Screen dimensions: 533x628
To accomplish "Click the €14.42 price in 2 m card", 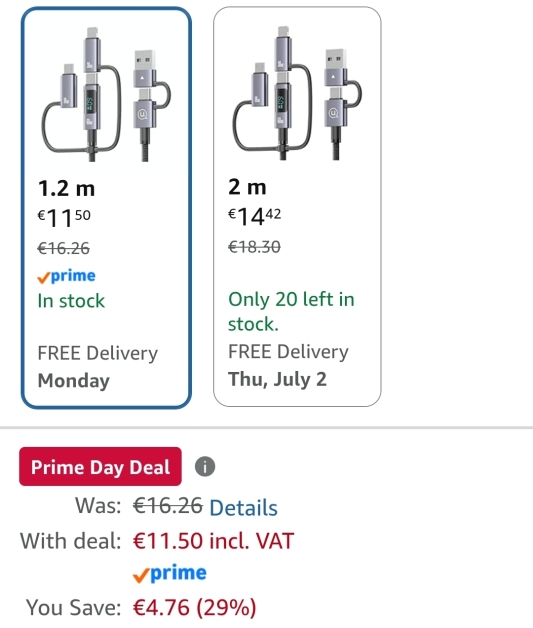I will (x=255, y=217).
